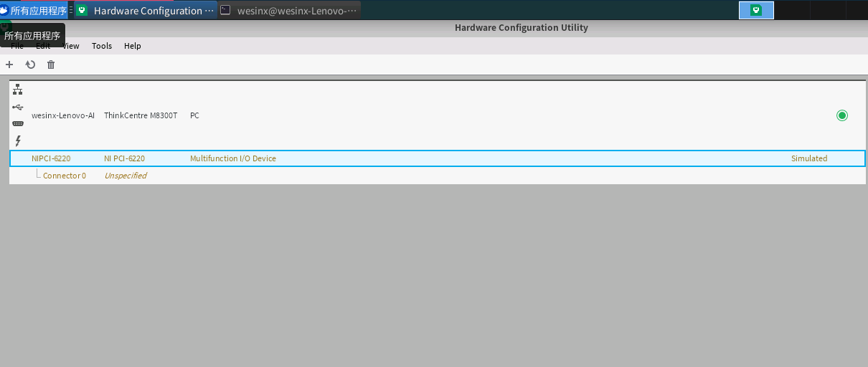Select the USB connection icon

(x=18, y=107)
